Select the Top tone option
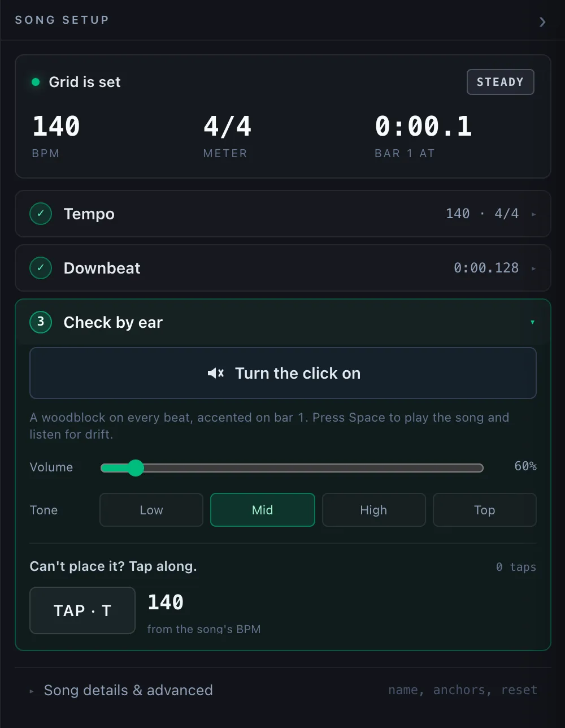 click(x=485, y=510)
